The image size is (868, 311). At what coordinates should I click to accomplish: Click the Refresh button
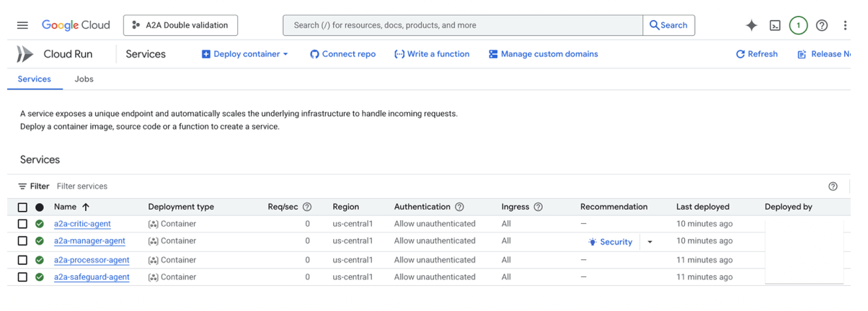tap(756, 54)
